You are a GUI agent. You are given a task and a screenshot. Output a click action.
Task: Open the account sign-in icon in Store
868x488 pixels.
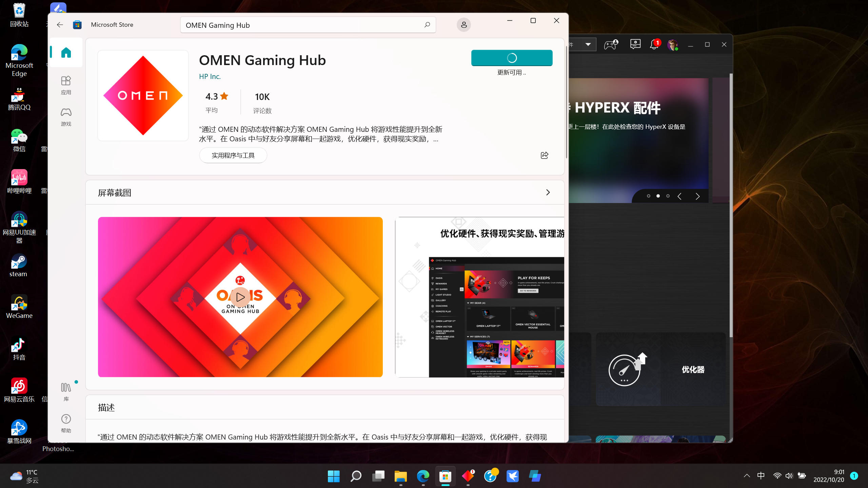463,24
